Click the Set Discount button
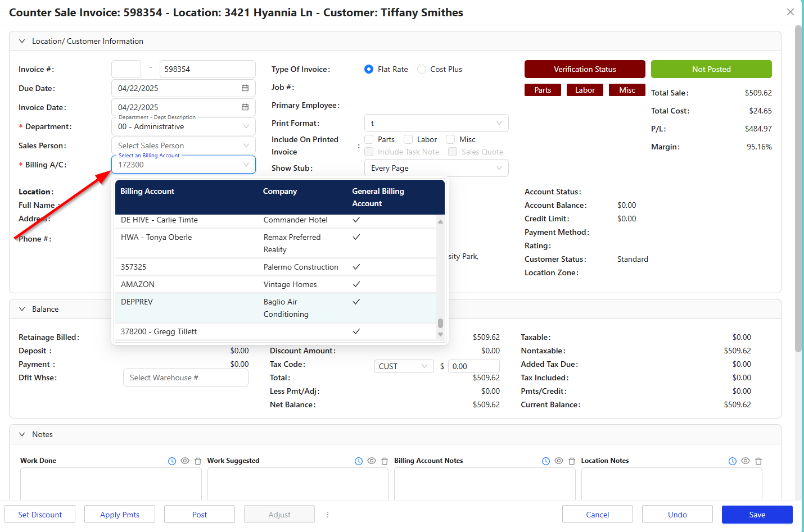The height and width of the screenshot is (532, 804). click(40, 515)
